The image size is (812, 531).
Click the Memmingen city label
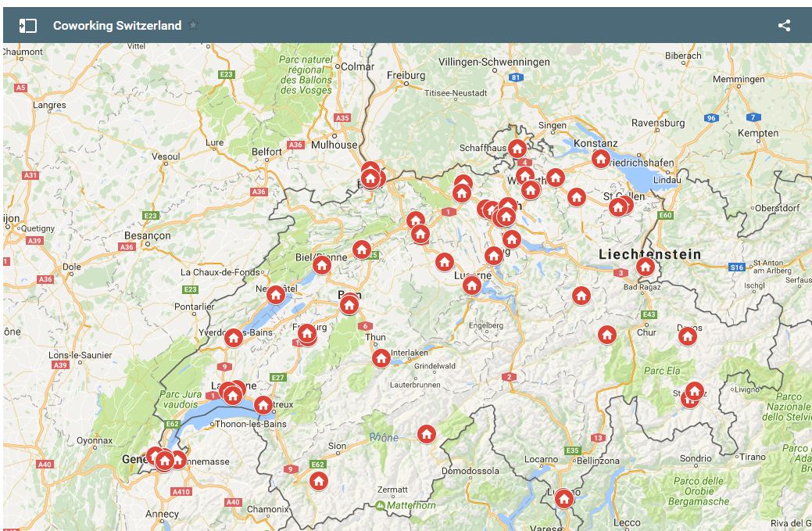739,79
